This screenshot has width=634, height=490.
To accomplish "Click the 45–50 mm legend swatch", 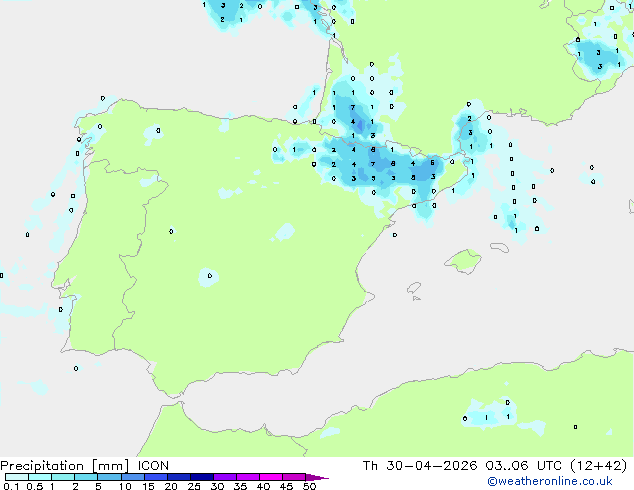I will click(294, 477).
